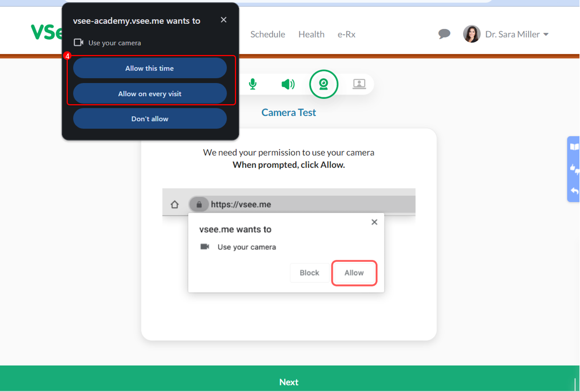Click the book icon in side widget
Screen dimensions: 580x392
574,147
